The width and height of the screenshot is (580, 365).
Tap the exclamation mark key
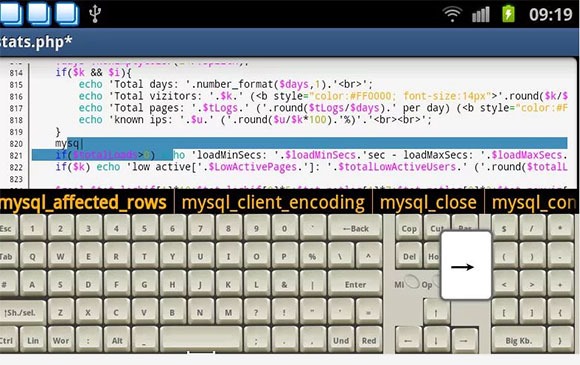(x=284, y=312)
